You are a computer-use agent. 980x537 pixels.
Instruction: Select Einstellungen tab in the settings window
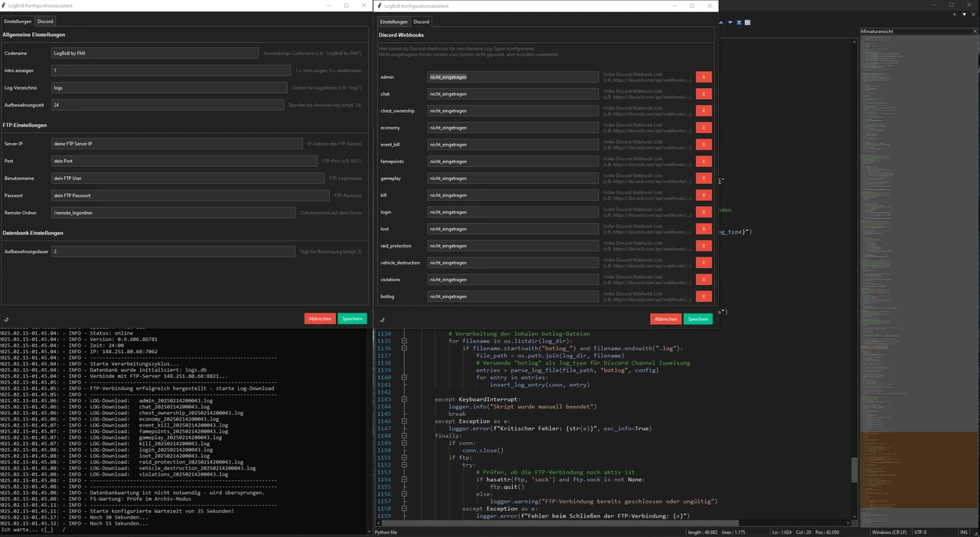point(18,21)
